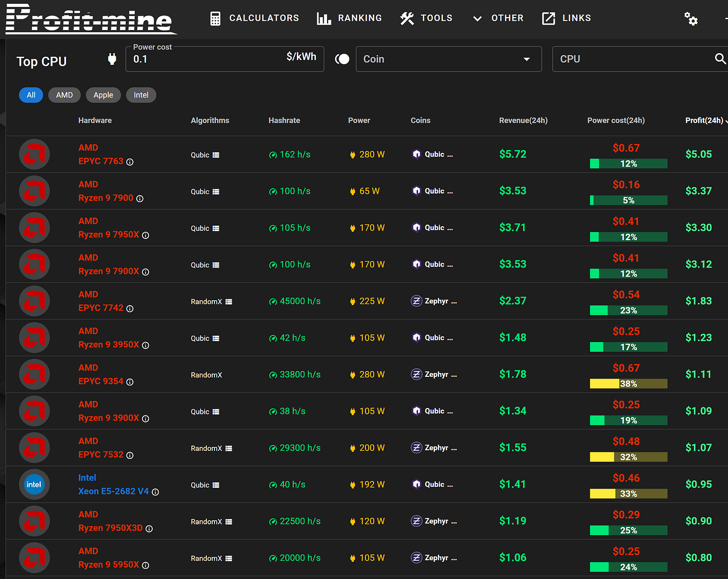Screen dimensions: 728x579
Task: Click info icon next to EPYC 7763
Action: pos(130,162)
